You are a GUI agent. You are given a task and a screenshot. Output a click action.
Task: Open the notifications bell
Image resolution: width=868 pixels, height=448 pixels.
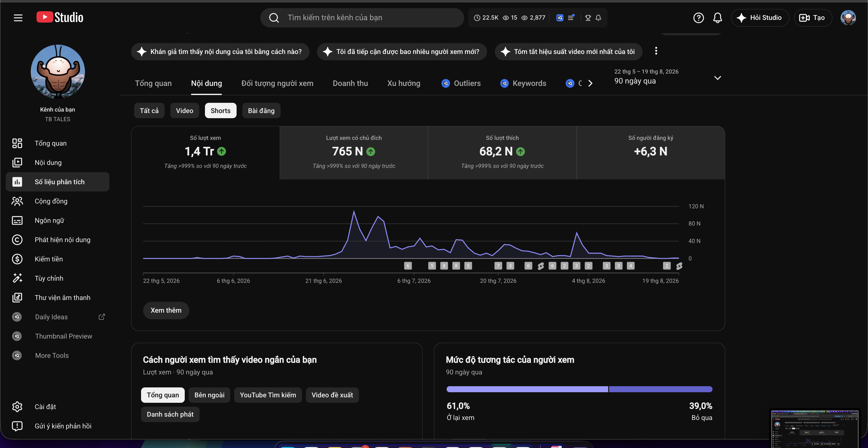click(717, 17)
